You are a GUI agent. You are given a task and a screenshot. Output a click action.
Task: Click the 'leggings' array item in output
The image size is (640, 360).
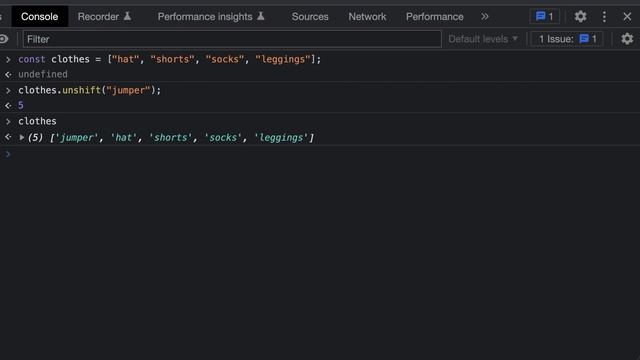[281, 138]
